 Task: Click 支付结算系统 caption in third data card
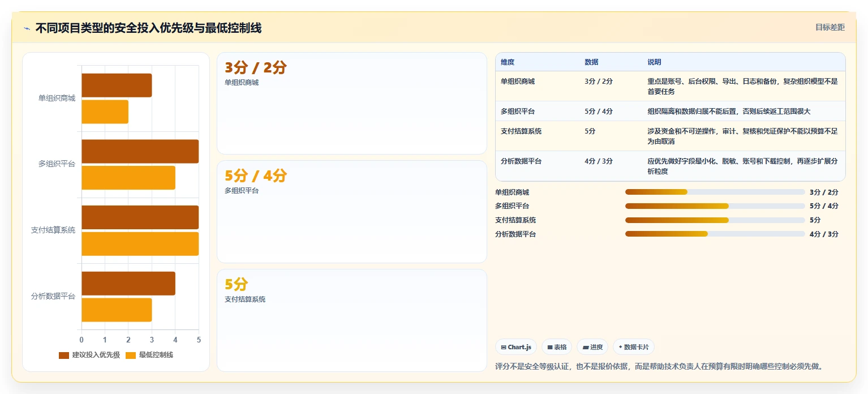(245, 299)
